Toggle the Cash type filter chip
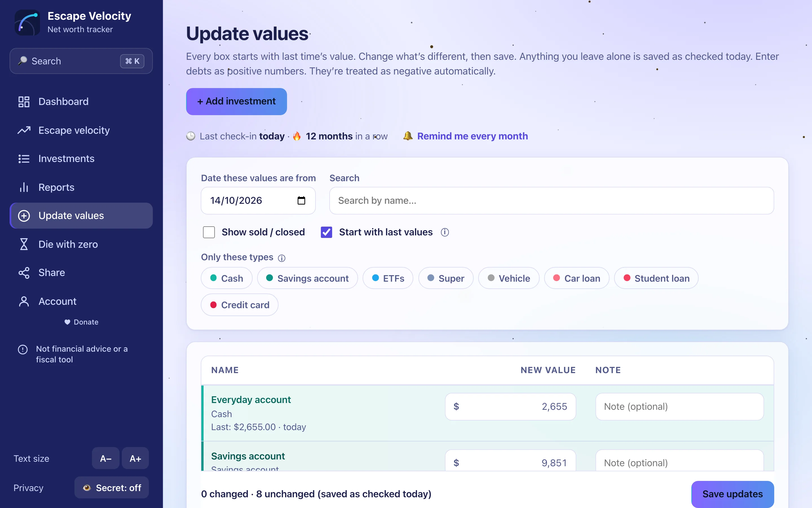Image resolution: width=812 pixels, height=508 pixels. (x=226, y=278)
